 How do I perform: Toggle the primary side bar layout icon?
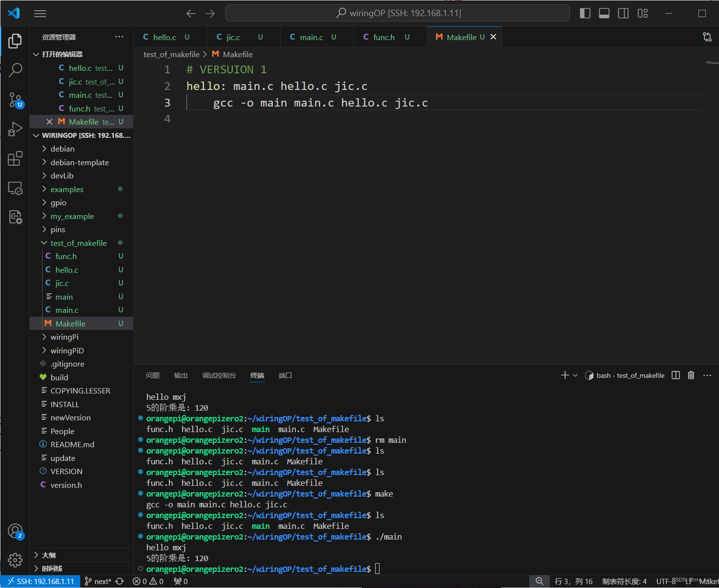tap(585, 14)
